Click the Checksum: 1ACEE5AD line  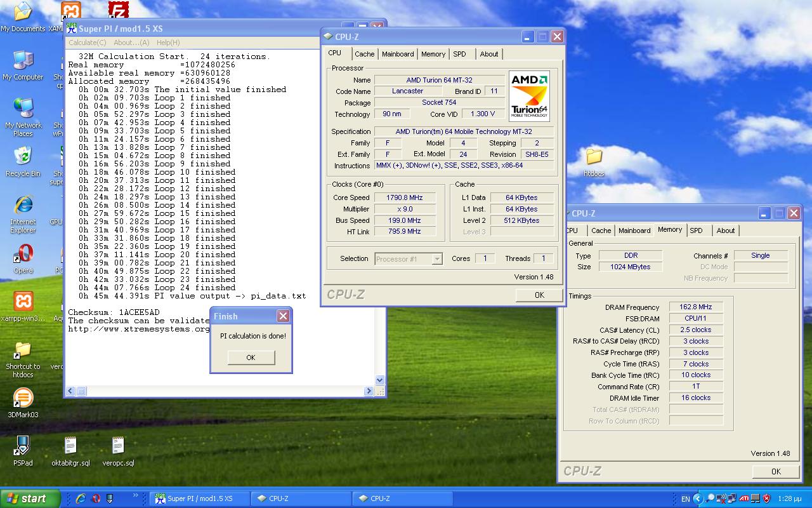coord(114,312)
